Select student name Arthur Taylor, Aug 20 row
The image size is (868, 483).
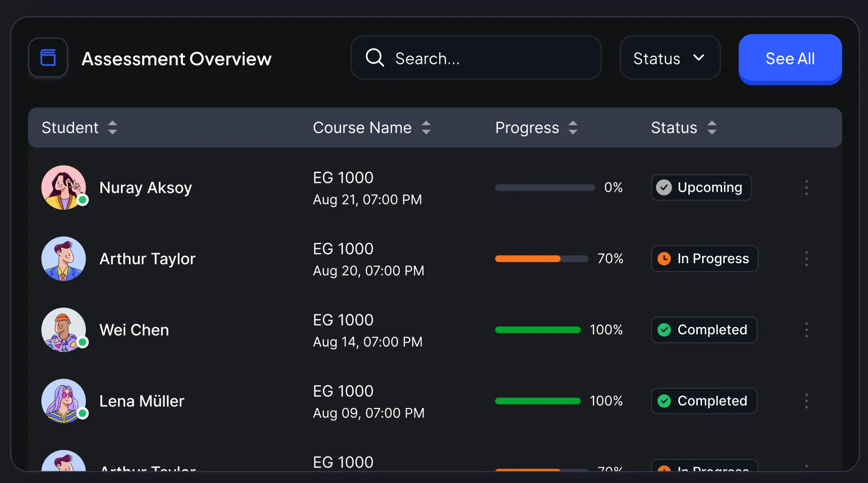[147, 258]
